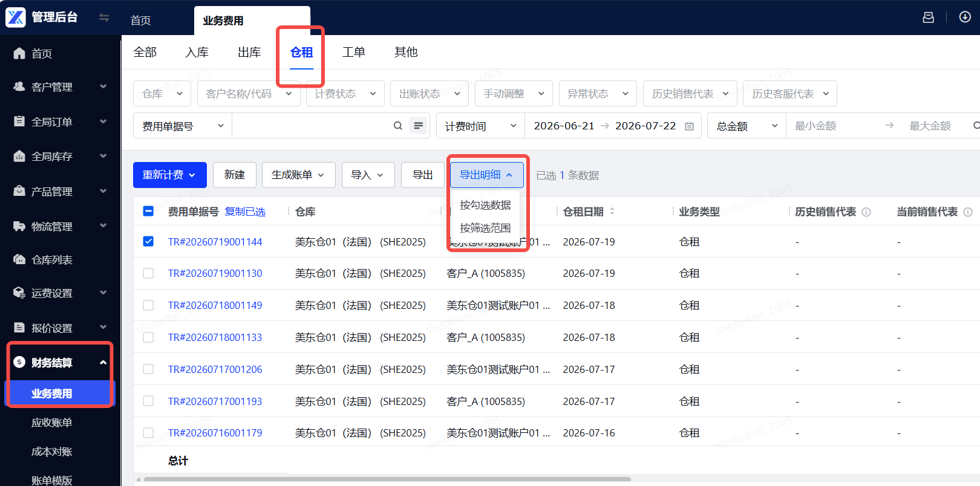
Task: Open the 导入 dropdown button
Action: click(x=368, y=175)
